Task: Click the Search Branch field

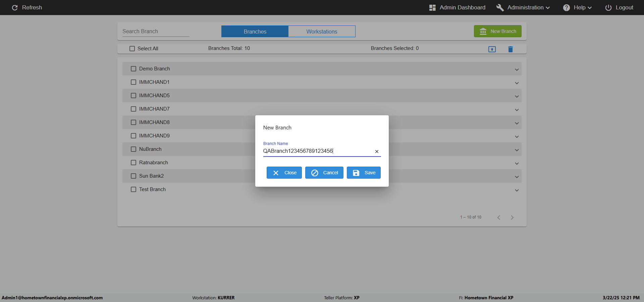Action: pos(156,31)
